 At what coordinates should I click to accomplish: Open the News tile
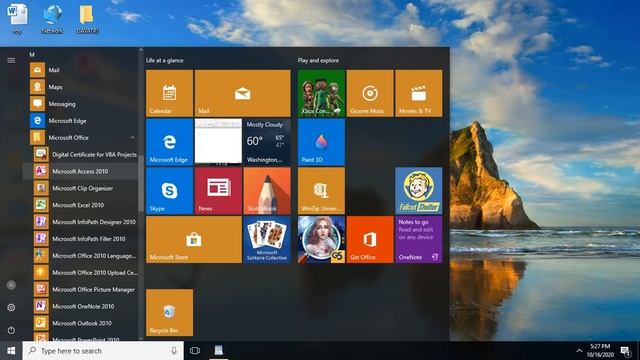point(218,191)
